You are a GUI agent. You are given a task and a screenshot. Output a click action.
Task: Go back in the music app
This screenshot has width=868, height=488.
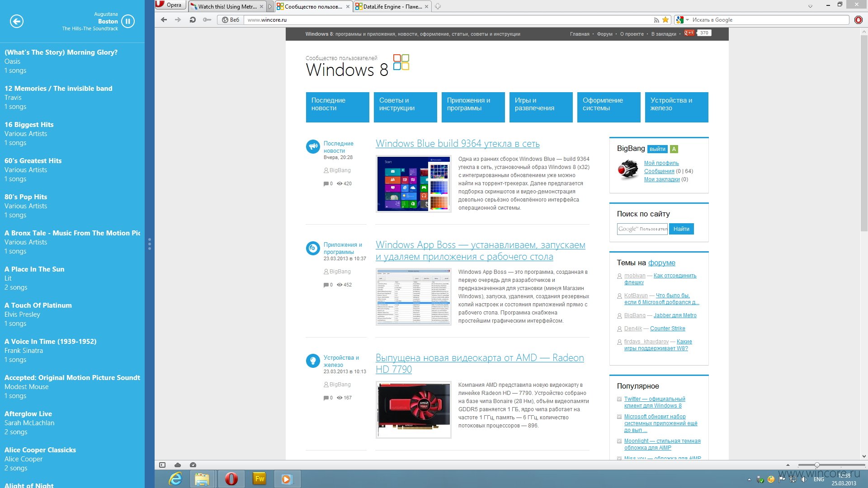[x=17, y=21]
